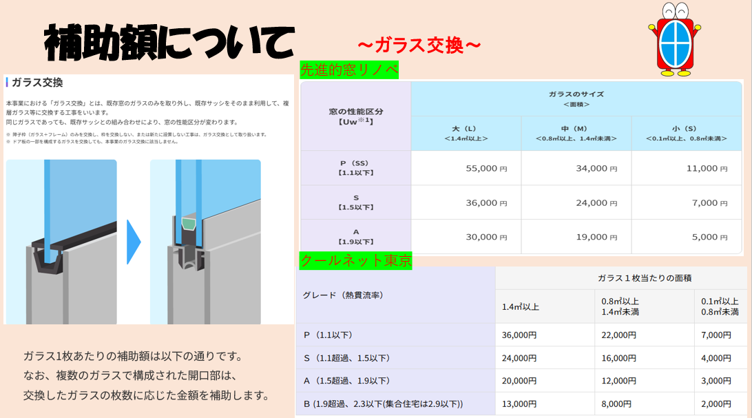Click the column header 1.4㎡以上 in the lower table

tap(545, 307)
